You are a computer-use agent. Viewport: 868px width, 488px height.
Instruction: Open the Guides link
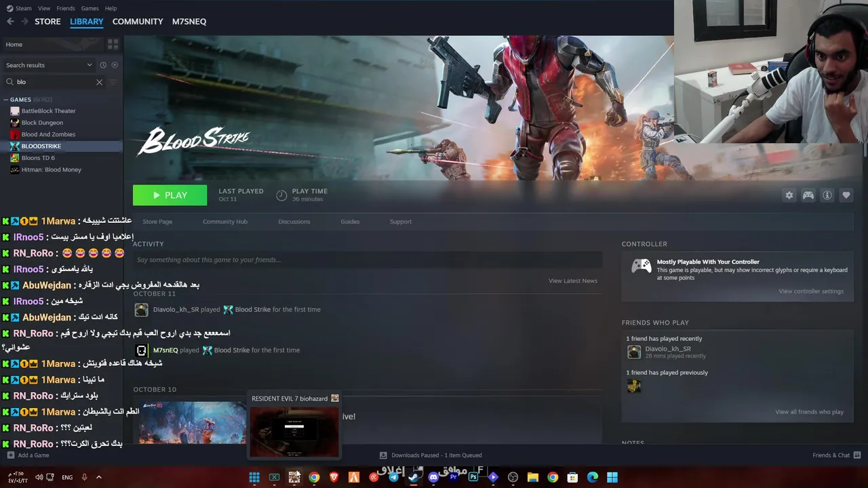(350, 222)
